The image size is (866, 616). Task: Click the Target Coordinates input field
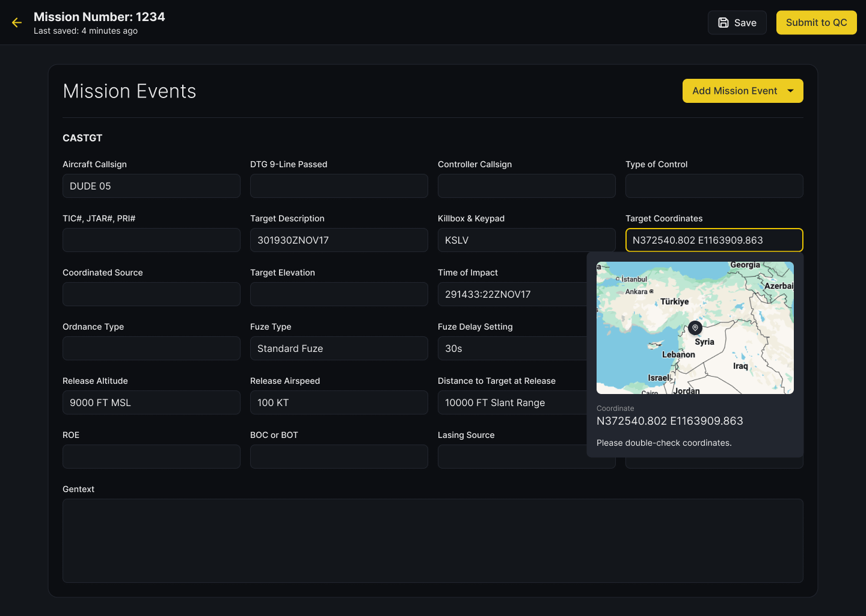coord(714,240)
